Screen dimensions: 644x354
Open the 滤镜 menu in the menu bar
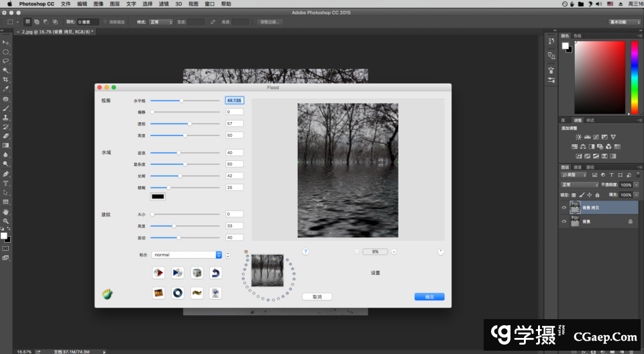[164, 4]
